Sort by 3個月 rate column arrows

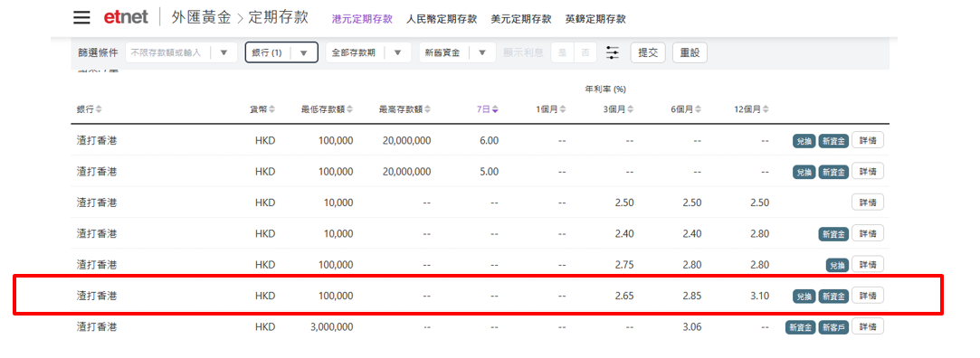631,109
